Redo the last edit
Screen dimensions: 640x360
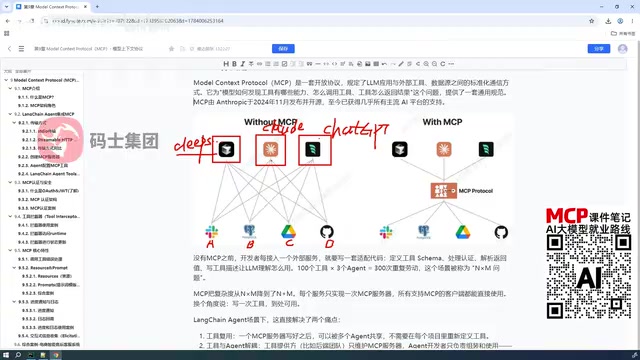pos(393,64)
